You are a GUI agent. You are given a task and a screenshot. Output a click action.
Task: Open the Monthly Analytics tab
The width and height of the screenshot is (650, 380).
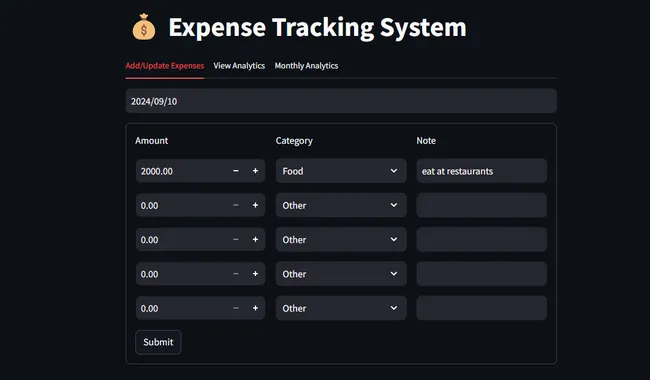point(306,66)
